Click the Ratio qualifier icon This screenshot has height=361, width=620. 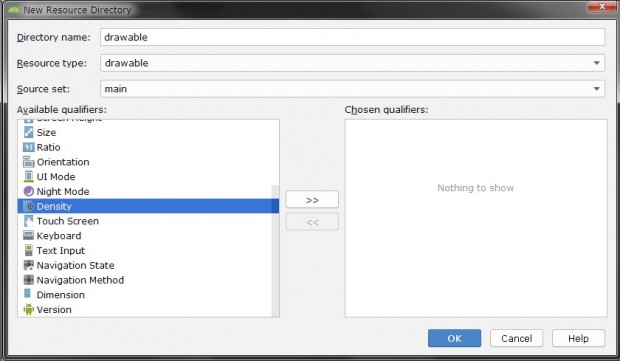point(28,147)
